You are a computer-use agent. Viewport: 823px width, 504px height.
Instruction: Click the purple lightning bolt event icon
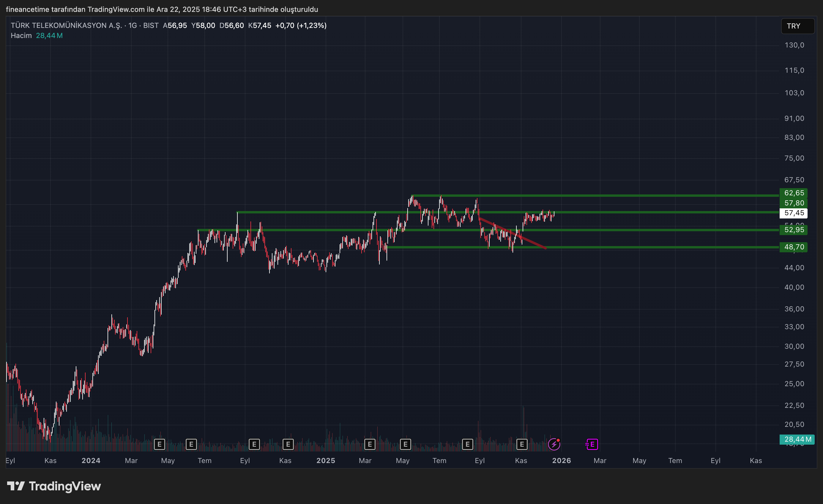554,444
